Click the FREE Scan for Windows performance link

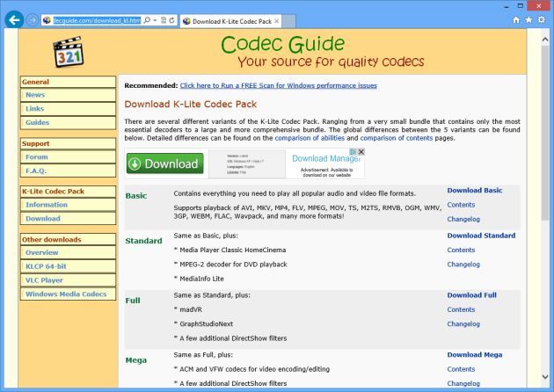[279, 85]
